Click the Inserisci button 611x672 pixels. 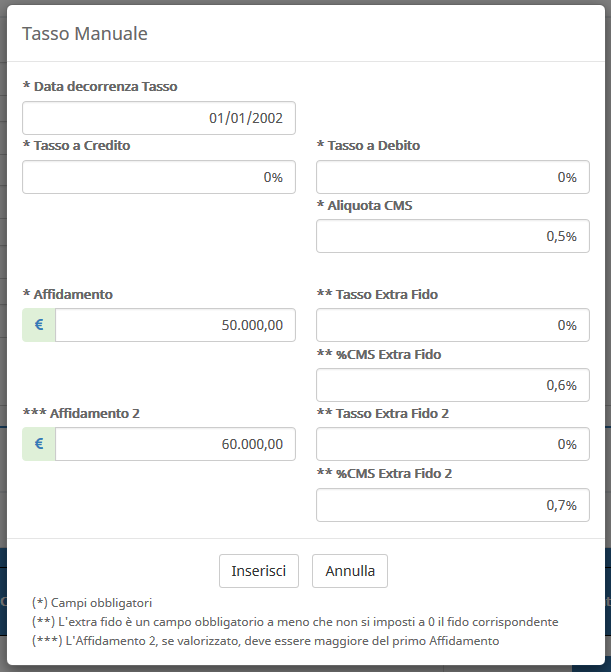click(259, 571)
